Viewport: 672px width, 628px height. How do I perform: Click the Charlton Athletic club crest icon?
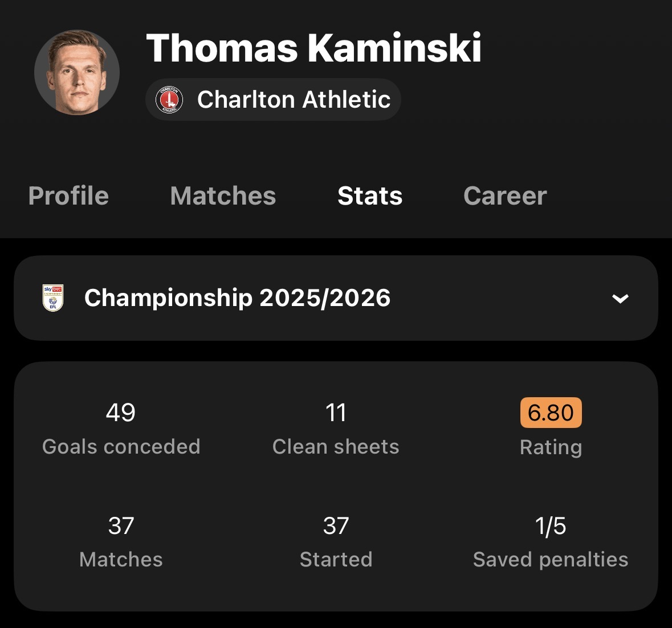[x=169, y=99]
